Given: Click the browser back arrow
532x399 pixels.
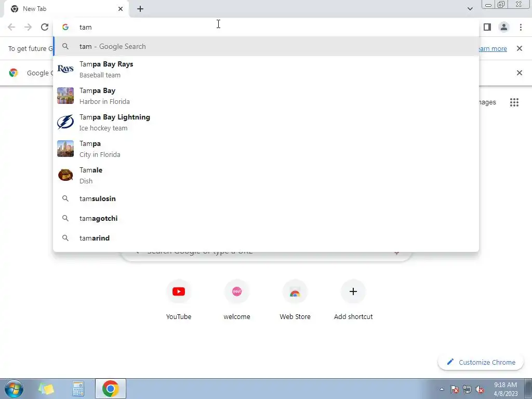Looking at the screenshot, I should click(x=11, y=27).
